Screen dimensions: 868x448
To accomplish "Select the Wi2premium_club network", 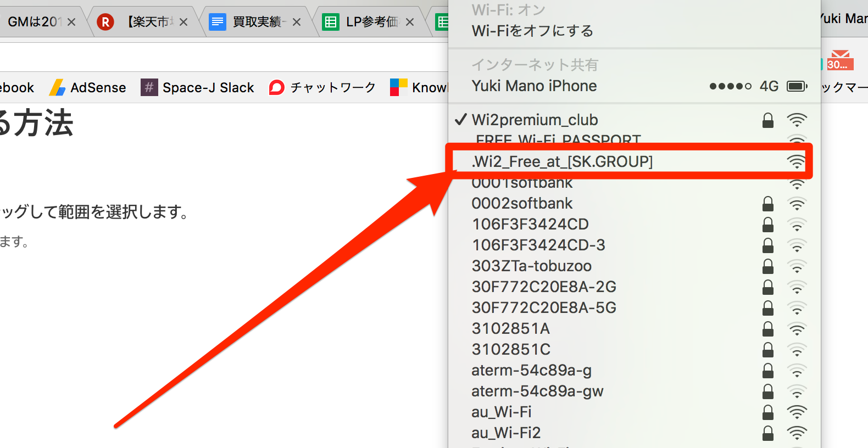I will (635, 120).
